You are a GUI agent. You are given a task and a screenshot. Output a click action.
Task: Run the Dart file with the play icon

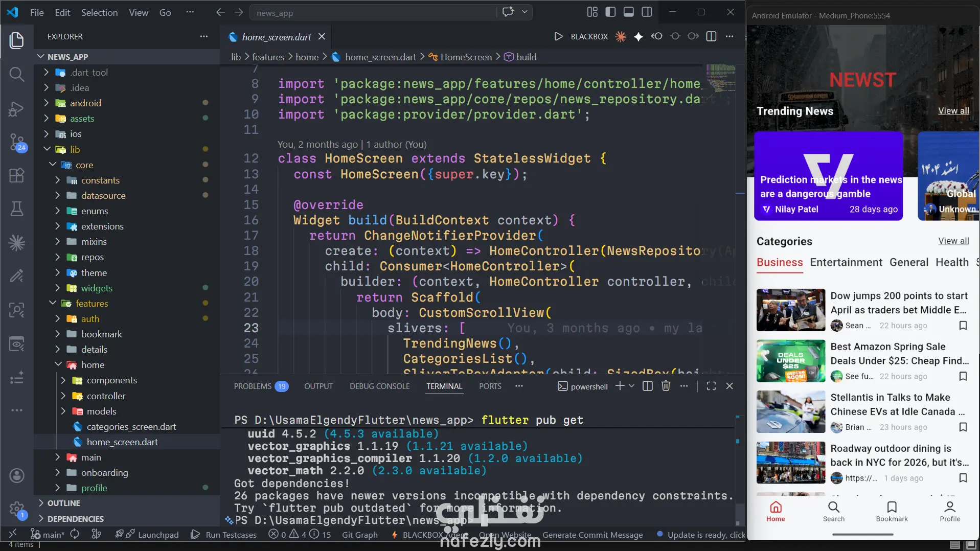coord(558,36)
